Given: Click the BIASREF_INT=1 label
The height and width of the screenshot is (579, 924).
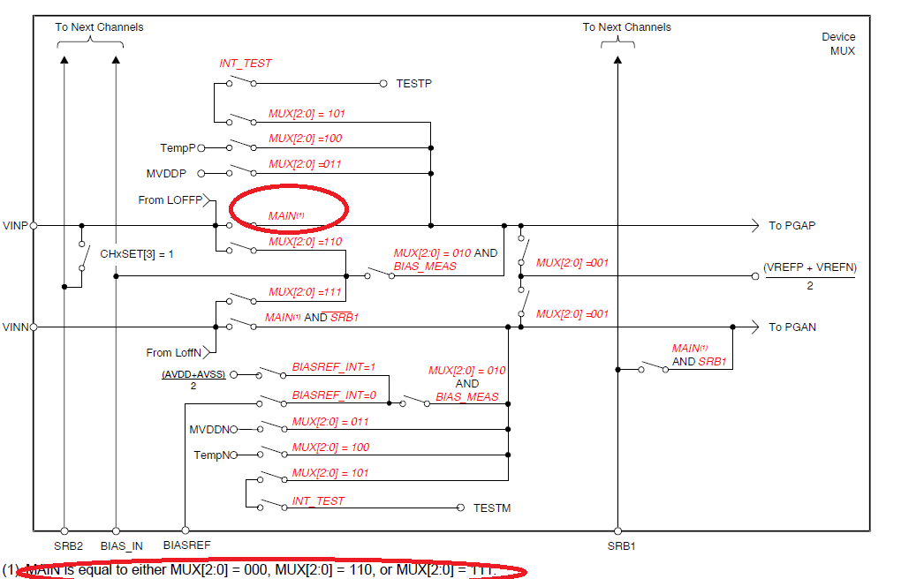Looking at the screenshot, I should pyautogui.click(x=334, y=367).
